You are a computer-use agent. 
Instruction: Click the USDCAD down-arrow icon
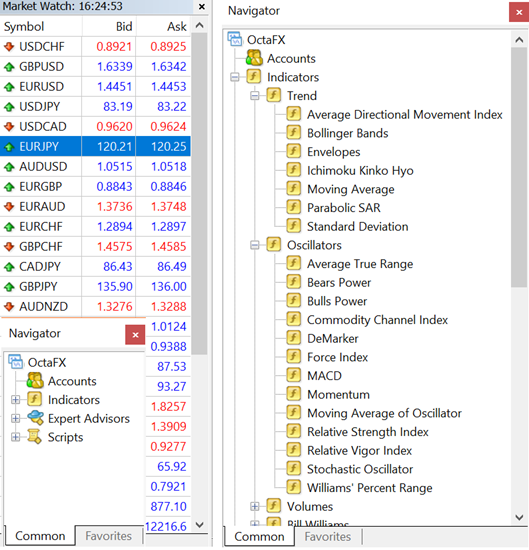9,126
